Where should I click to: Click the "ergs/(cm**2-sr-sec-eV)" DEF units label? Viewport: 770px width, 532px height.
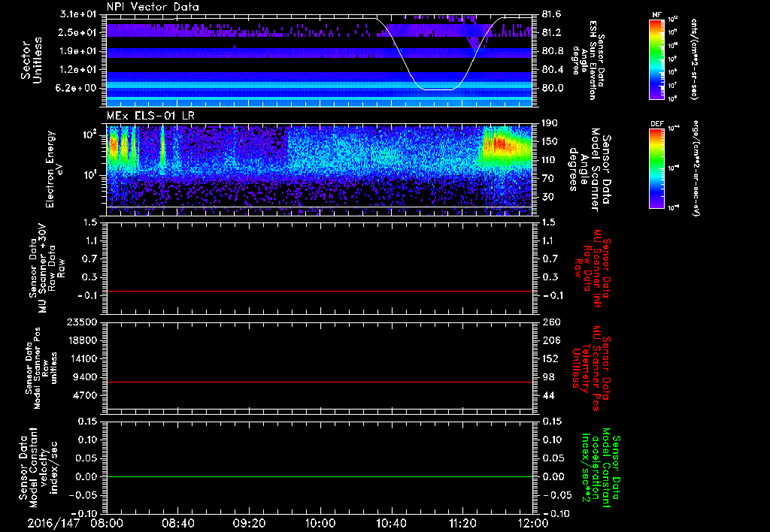(x=697, y=168)
